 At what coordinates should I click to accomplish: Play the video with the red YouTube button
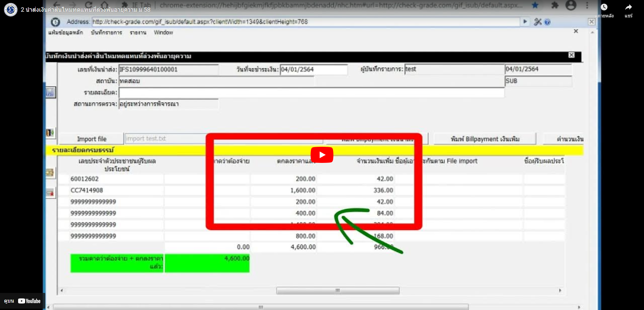tap(322, 155)
